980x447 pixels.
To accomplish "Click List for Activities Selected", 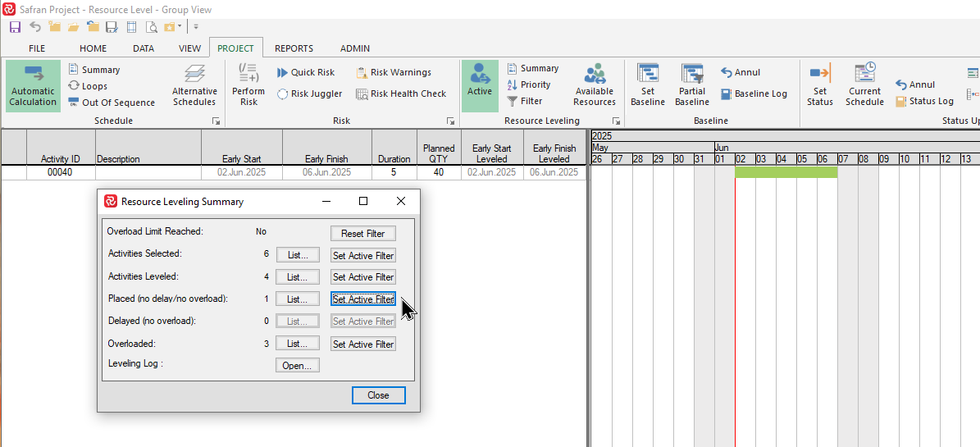I will point(298,255).
